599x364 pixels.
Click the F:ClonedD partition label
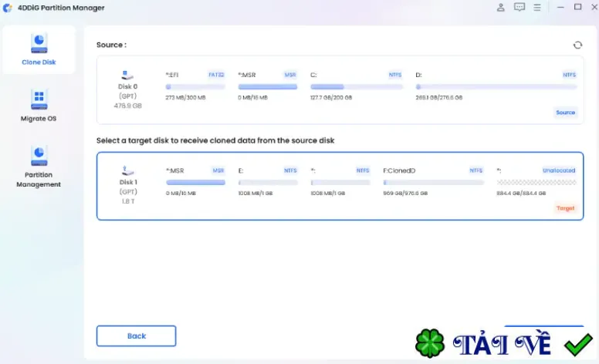pos(399,170)
